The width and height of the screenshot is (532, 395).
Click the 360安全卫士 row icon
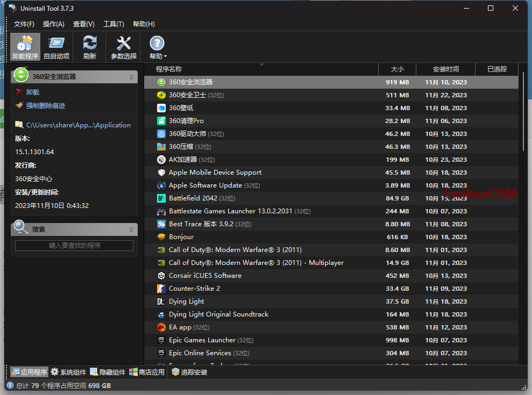(x=161, y=95)
